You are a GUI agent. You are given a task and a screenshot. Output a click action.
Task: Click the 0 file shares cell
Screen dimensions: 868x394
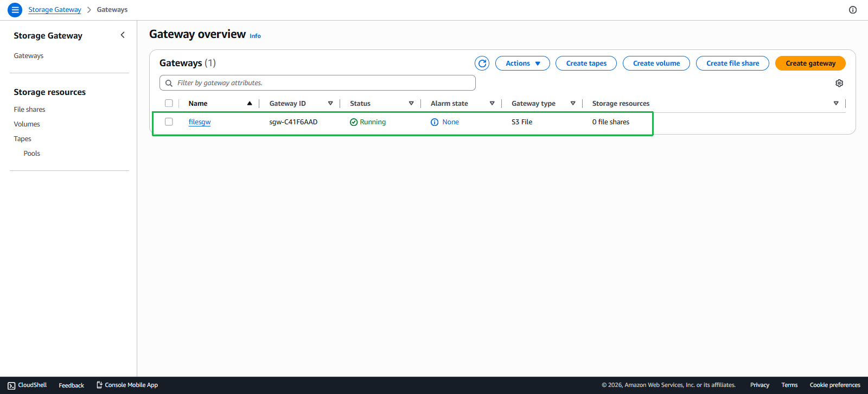[611, 122]
